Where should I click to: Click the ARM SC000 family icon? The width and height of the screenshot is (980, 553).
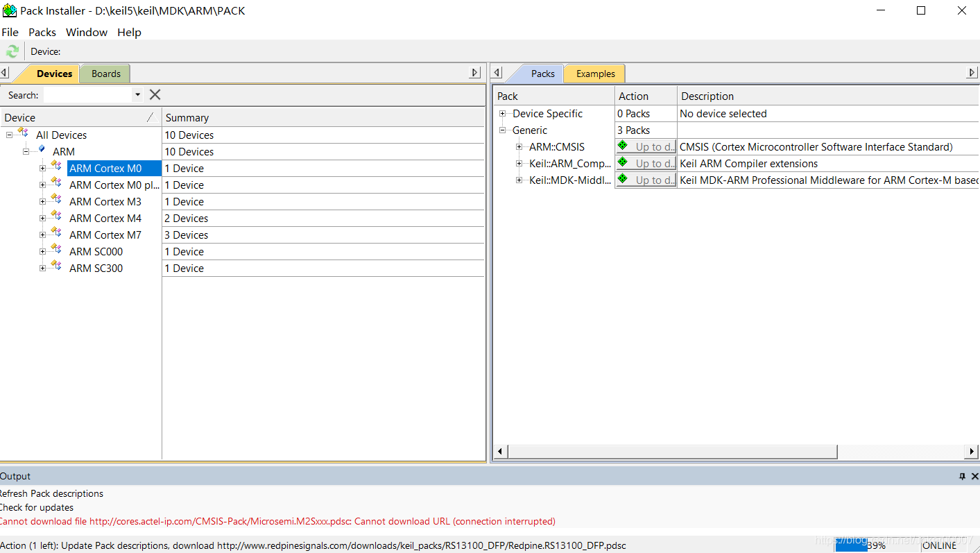click(57, 249)
